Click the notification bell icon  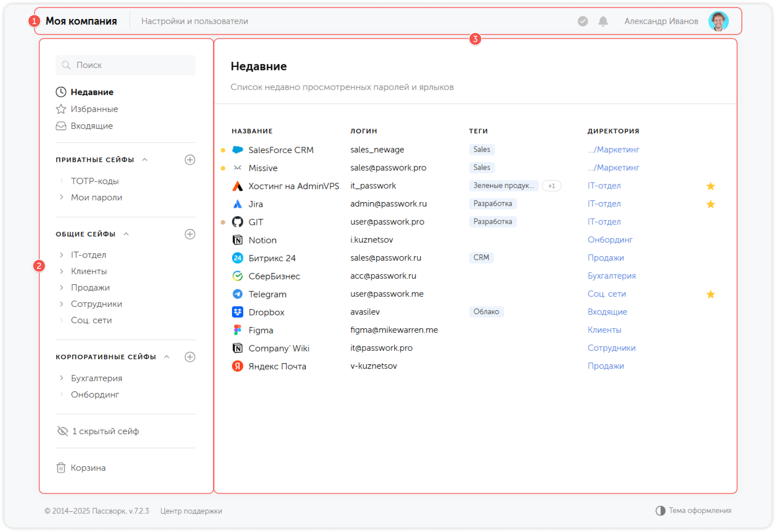[x=603, y=21]
